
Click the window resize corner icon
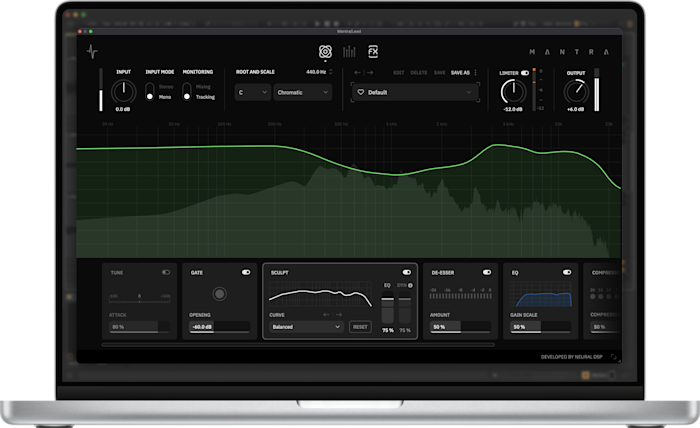614,357
